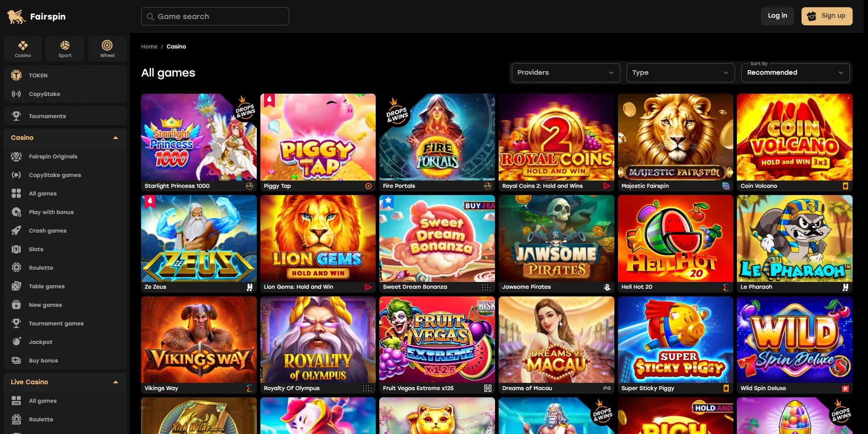Open the Sort By Recommended dropdown
The height and width of the screenshot is (434, 868).
click(795, 72)
